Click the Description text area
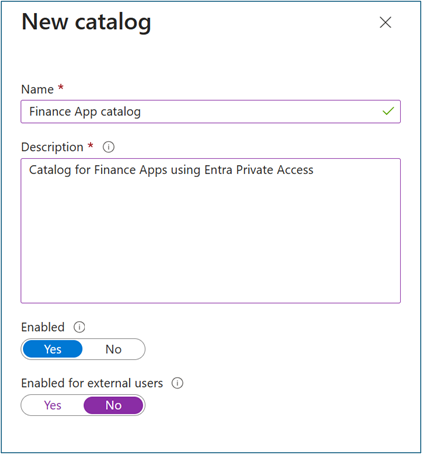This screenshot has width=422, height=454. click(211, 231)
